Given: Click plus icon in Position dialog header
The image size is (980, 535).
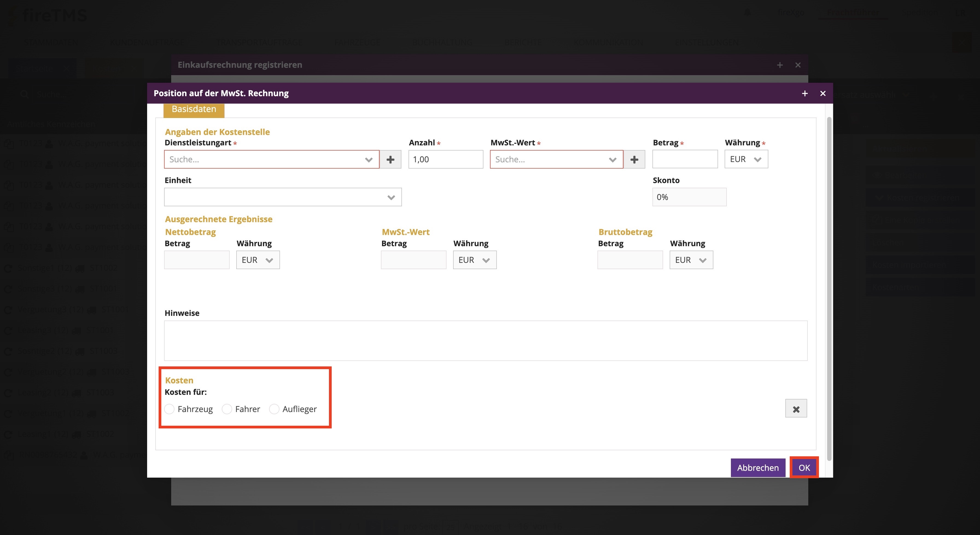Looking at the screenshot, I should (805, 93).
